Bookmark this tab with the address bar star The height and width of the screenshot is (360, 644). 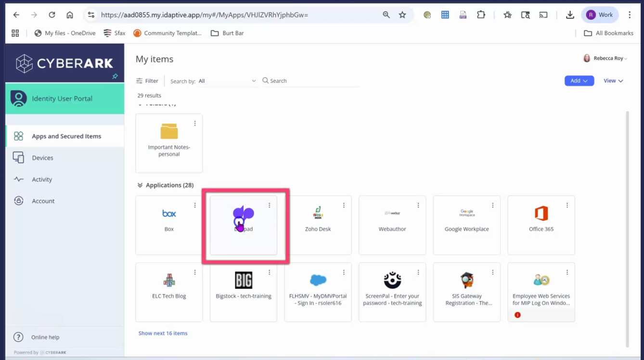point(402,15)
